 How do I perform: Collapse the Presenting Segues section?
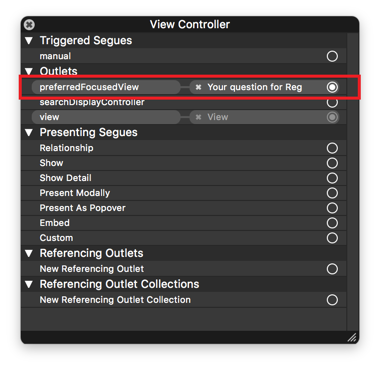[x=29, y=133]
